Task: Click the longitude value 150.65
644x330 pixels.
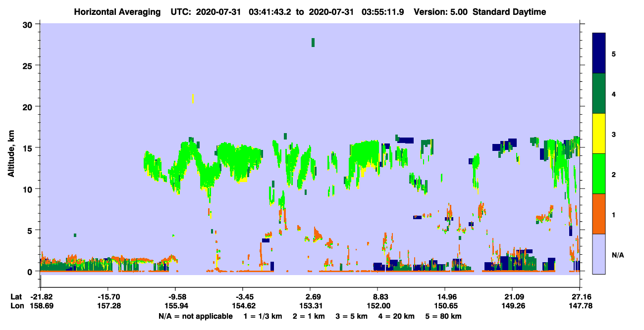Action: point(445,306)
